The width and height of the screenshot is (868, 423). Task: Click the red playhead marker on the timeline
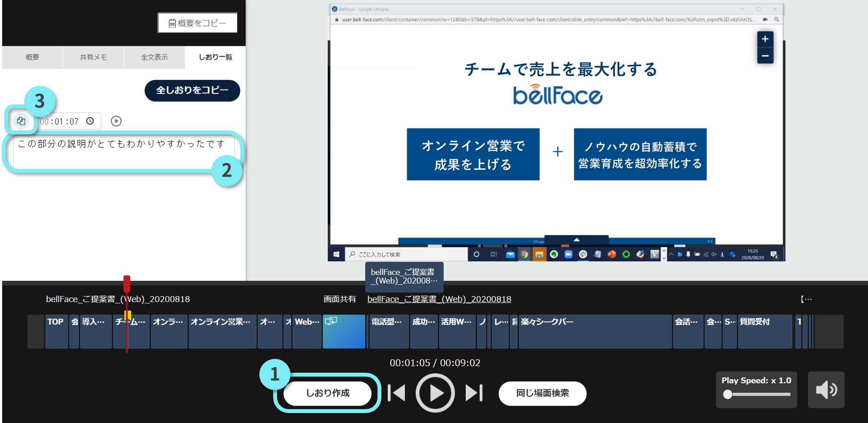[127, 283]
